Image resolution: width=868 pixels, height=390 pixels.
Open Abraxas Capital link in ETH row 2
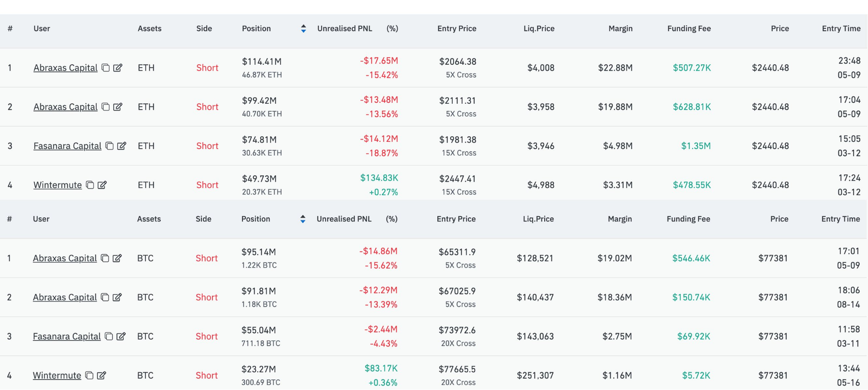66,107
